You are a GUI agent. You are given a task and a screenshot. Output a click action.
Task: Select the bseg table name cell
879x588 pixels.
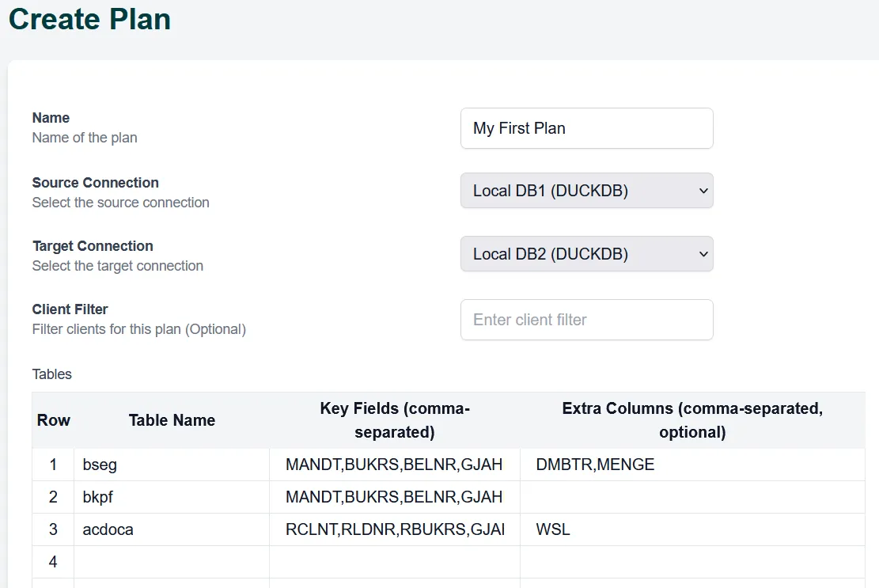pyautogui.click(x=171, y=465)
